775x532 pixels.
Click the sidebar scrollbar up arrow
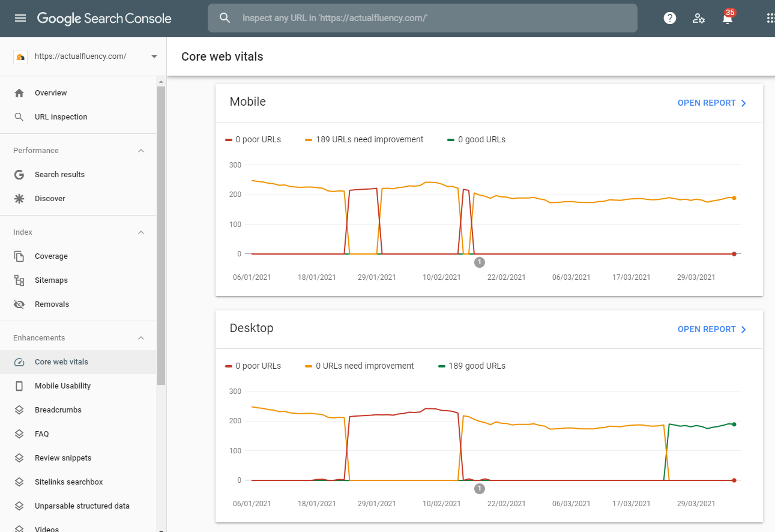click(161, 82)
